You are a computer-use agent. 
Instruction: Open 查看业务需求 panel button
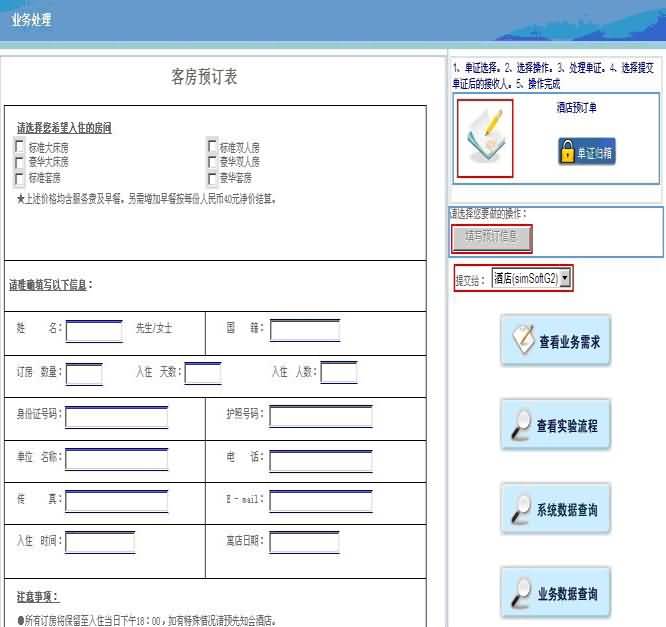click(x=555, y=341)
